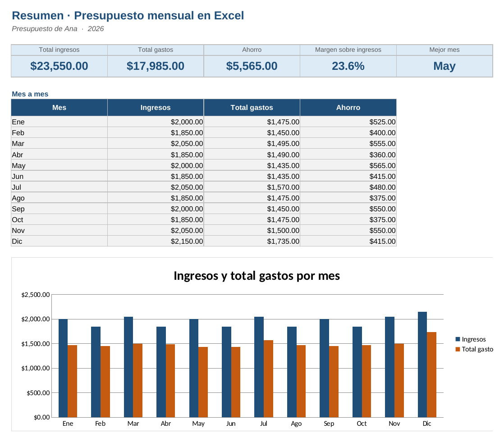Select the 'Mes' column header

point(59,108)
